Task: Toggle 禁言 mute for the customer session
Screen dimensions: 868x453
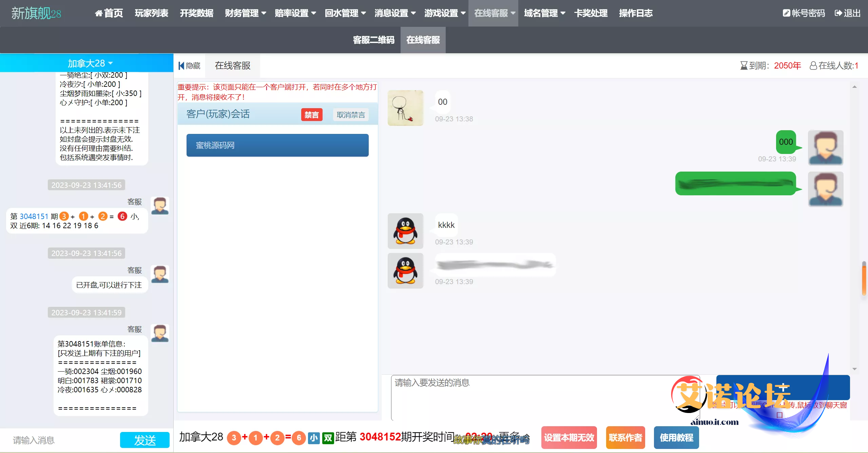Action: [311, 115]
